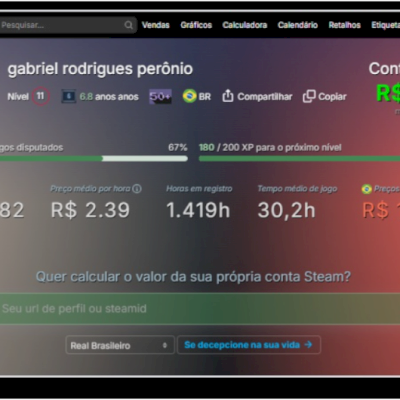Click the Copiar copy icon

(309, 96)
